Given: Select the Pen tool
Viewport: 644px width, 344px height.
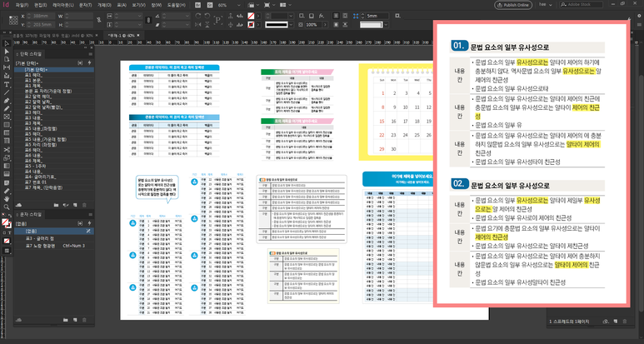Looking at the screenshot, I should [7, 101].
